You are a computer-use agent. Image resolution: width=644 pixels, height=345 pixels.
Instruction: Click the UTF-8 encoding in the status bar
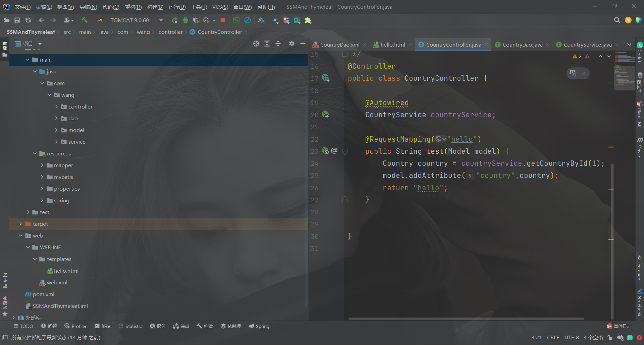572,338
